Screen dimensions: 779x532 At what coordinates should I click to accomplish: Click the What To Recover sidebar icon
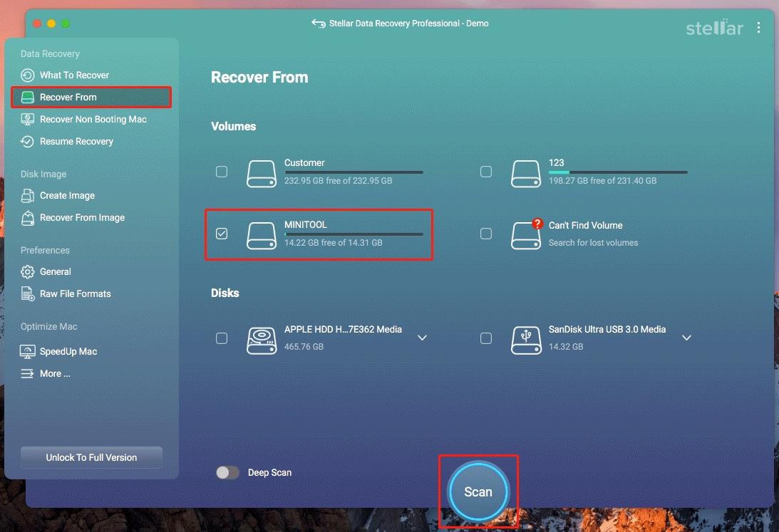tap(28, 75)
